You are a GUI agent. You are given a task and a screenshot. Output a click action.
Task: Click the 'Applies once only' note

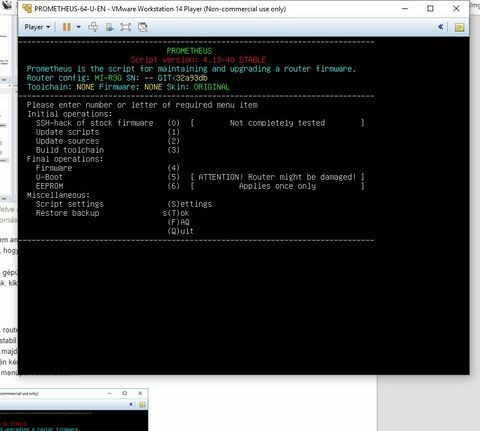(x=277, y=186)
